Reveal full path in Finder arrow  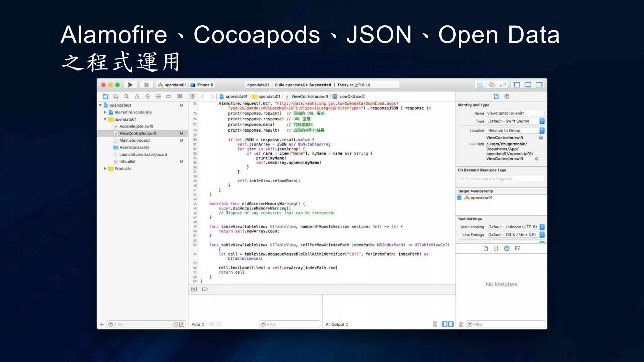tap(536, 159)
